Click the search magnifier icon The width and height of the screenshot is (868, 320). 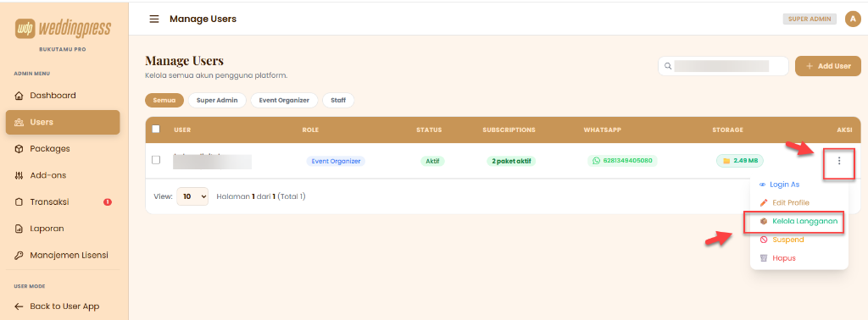668,66
